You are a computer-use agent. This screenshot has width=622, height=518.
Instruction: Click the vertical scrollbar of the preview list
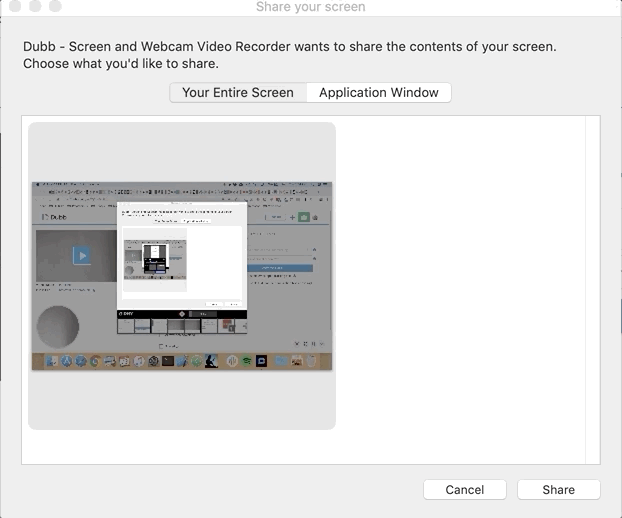coord(593,290)
